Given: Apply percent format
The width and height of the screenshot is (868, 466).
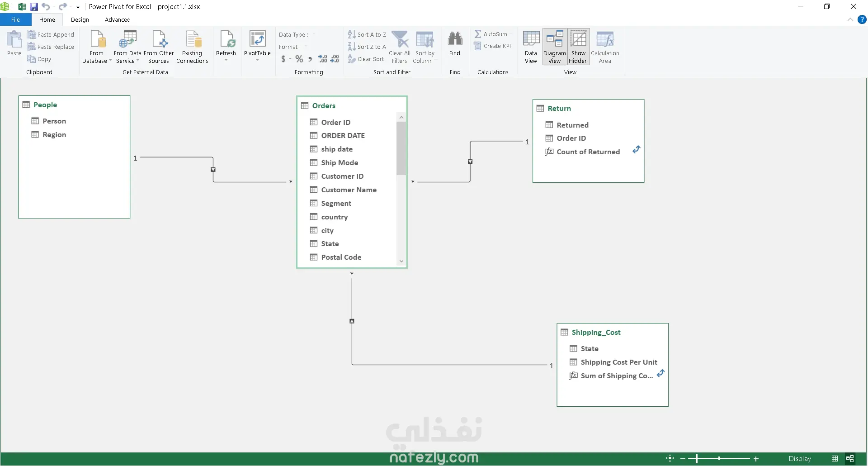Looking at the screenshot, I should point(299,59).
